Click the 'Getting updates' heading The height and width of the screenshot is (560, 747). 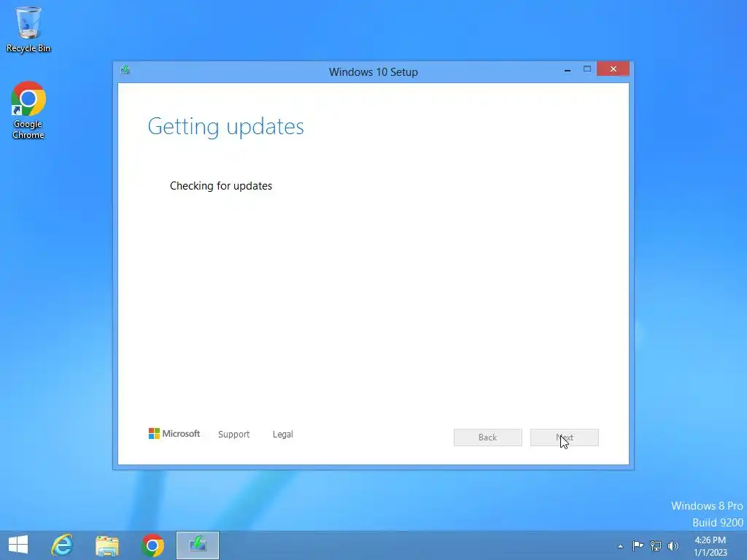(226, 127)
